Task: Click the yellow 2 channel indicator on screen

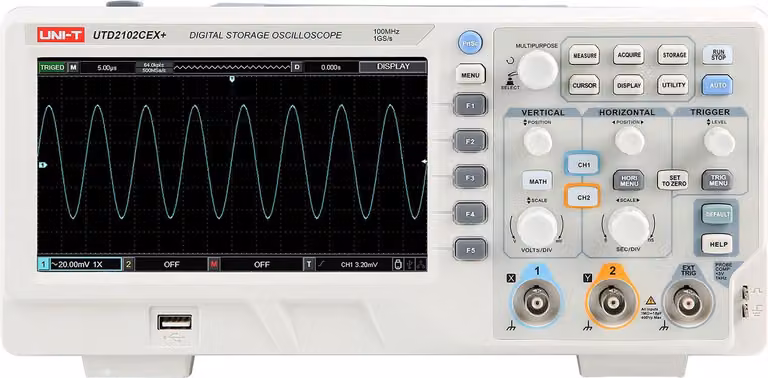Action: coord(128,264)
